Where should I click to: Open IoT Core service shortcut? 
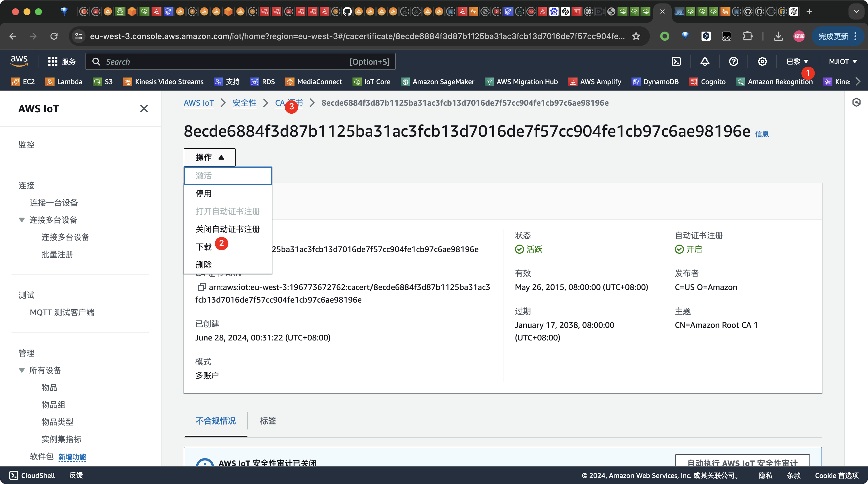[371, 82]
